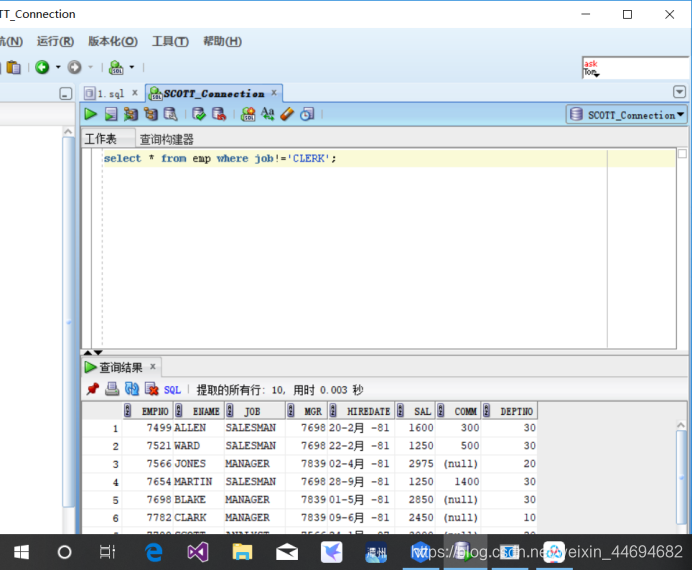This screenshot has height=571, width=693.
Task: Click the change case (Aa) icon
Action: tap(267, 114)
